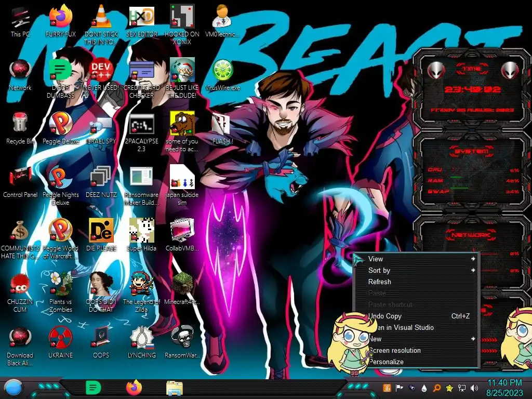The width and height of the screenshot is (532, 399).
Task: Select the Ransomware Maker Builder shortcut
Action: click(141, 186)
